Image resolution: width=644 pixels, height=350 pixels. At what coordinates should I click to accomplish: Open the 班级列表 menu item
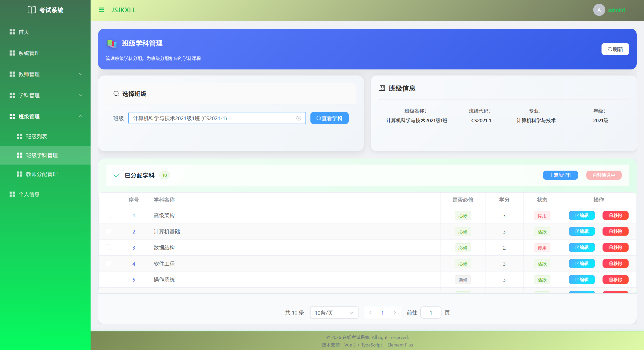pyautogui.click(x=37, y=136)
